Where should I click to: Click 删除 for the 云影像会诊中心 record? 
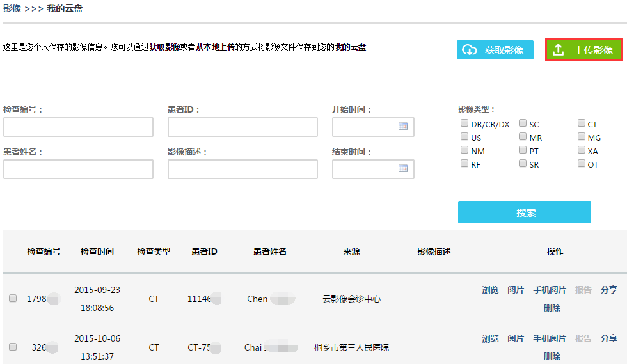pos(552,308)
